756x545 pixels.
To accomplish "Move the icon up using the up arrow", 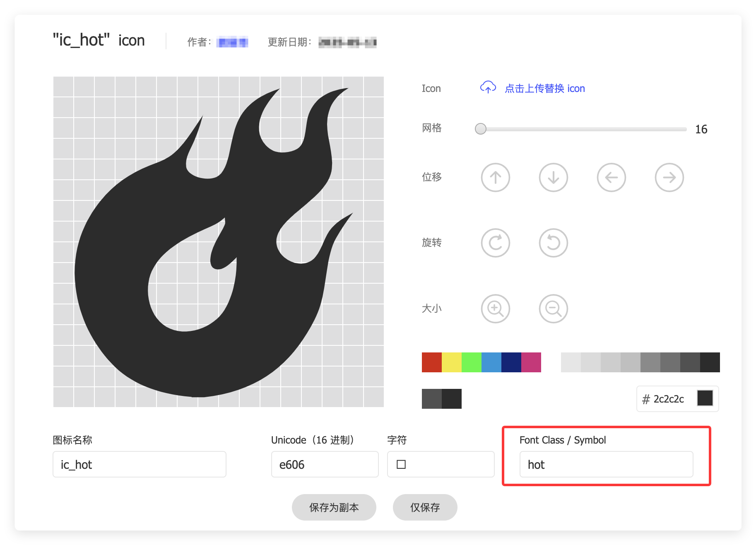I will [x=495, y=177].
